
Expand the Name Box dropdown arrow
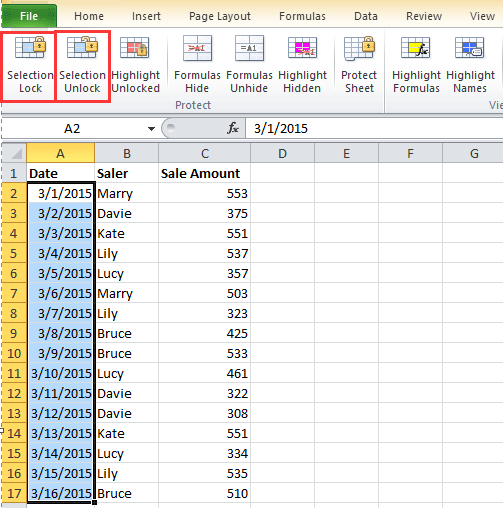click(x=151, y=129)
